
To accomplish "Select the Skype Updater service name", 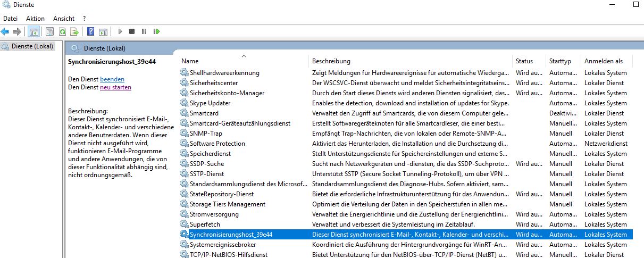I will [210, 103].
